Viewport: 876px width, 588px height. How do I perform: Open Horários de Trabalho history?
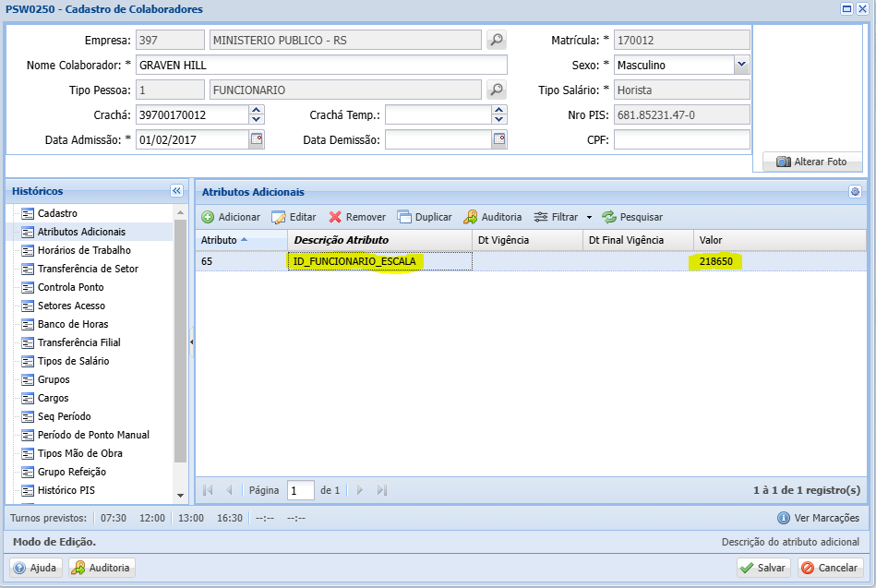click(84, 250)
